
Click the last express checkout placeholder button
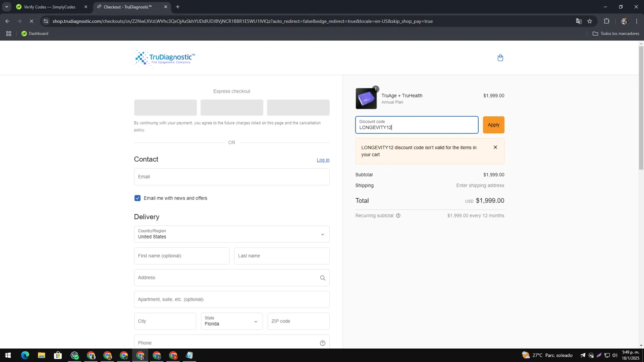(x=298, y=108)
